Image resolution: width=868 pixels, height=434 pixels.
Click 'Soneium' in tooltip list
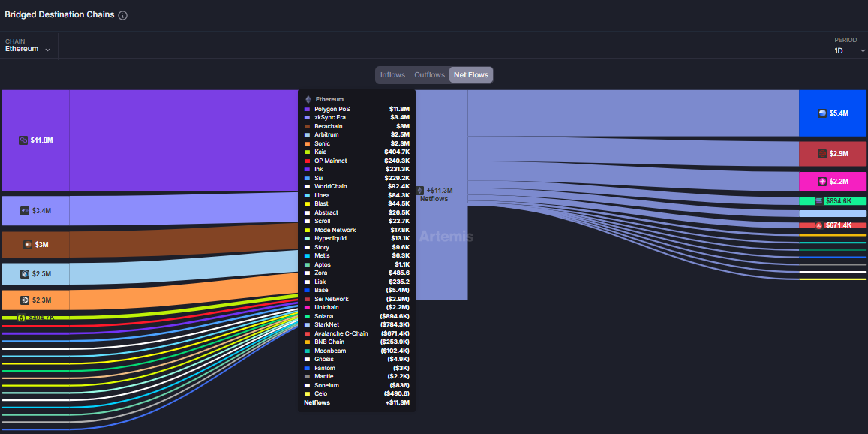tap(326, 385)
